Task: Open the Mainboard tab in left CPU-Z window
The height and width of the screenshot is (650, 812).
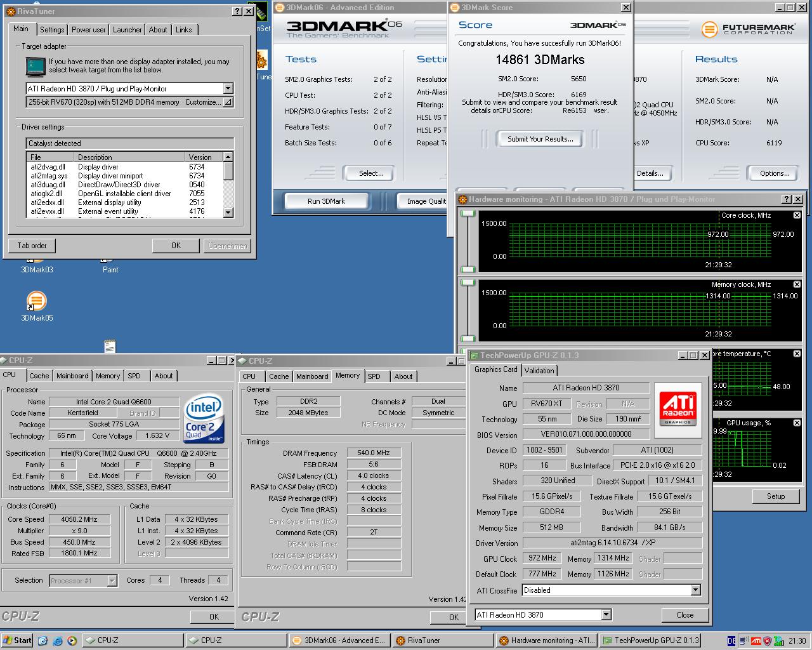Action: [x=72, y=376]
